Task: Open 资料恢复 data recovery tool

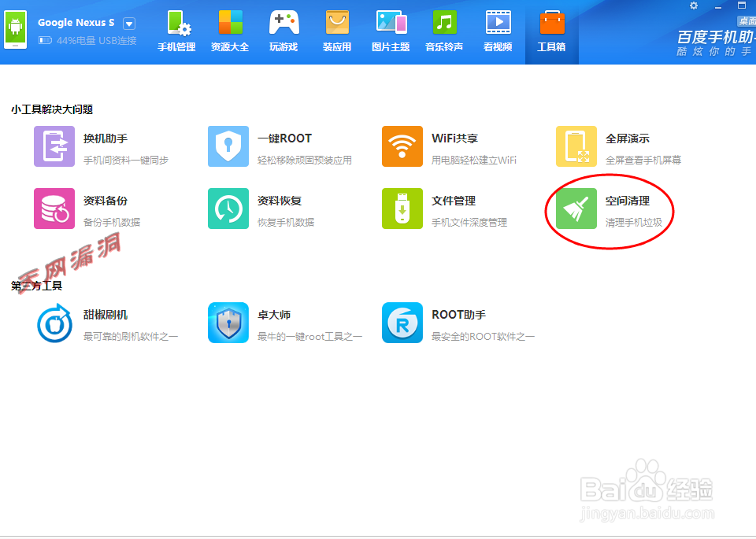Action: pyautogui.click(x=228, y=209)
